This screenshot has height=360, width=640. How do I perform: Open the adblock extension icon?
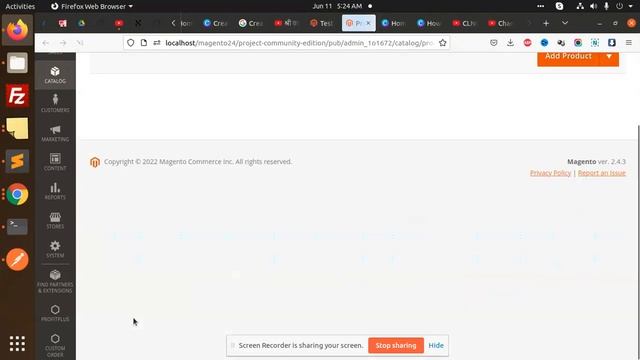point(527,43)
